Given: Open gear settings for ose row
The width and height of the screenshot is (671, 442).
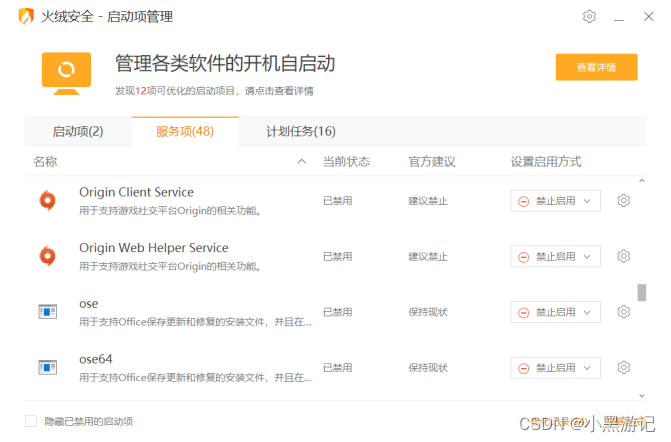Looking at the screenshot, I should click(623, 311).
